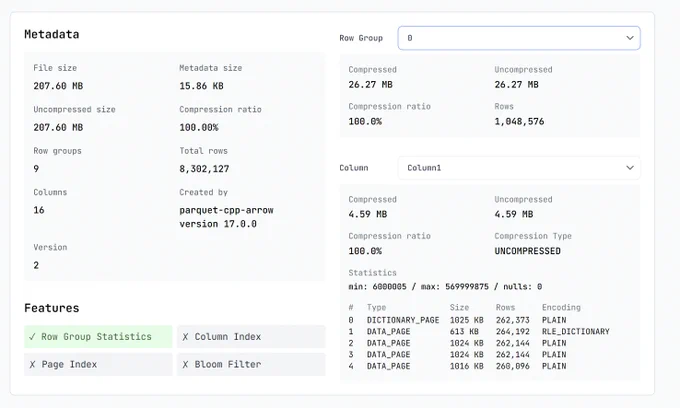The height and width of the screenshot is (408, 680).
Task: Click the row group Rows value 1,048,576
Action: (519, 121)
